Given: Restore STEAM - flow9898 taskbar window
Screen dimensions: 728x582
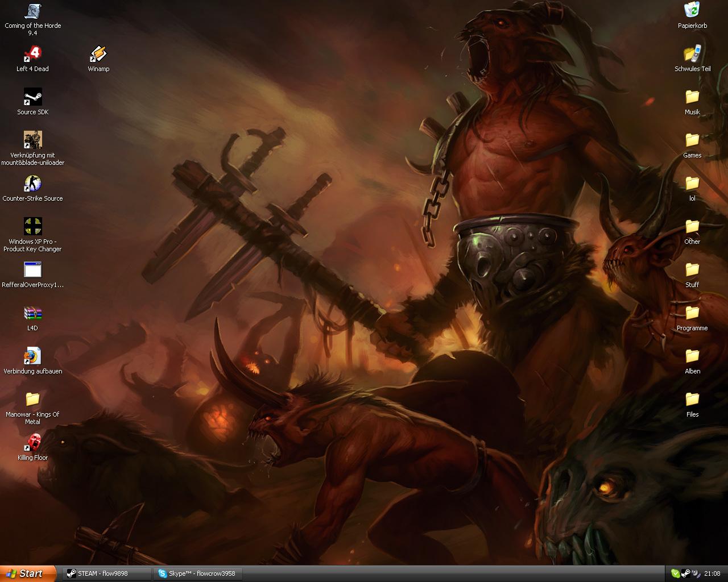Looking at the screenshot, I should click(x=107, y=573).
